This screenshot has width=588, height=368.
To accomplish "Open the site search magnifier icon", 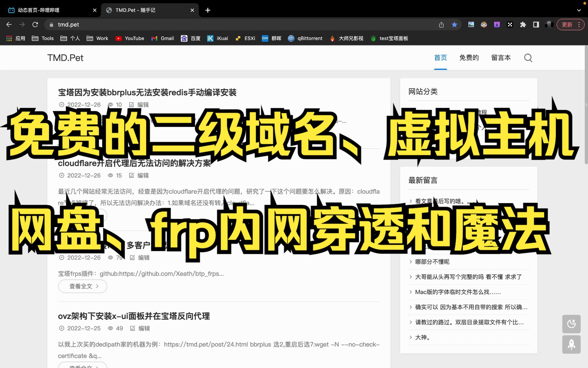I will (528, 58).
